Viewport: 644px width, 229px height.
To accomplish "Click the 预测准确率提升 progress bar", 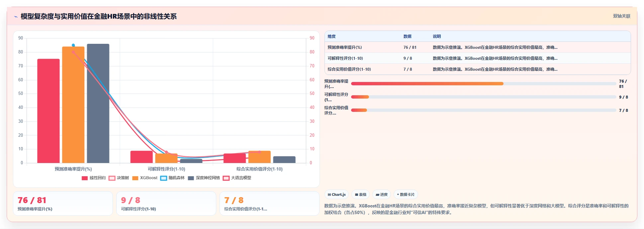I will pos(483,84).
